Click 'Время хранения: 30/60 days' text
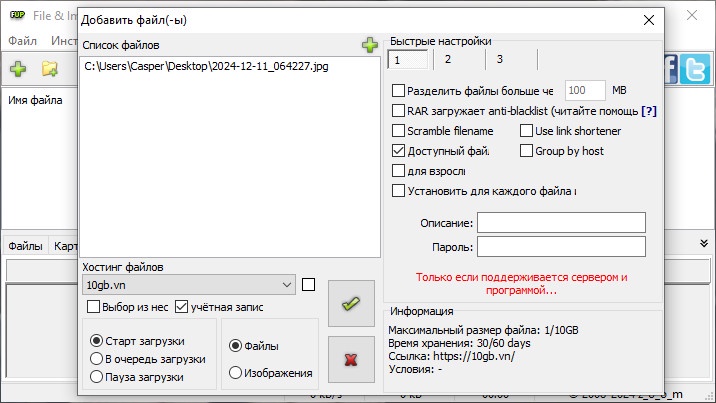716x403 pixels. coord(459,343)
